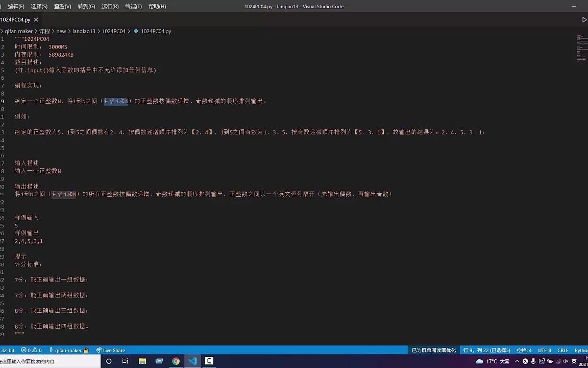Expand the new folder breadcrumb
Image resolution: width=588 pixels, height=368 pixels.
pyautogui.click(x=61, y=31)
